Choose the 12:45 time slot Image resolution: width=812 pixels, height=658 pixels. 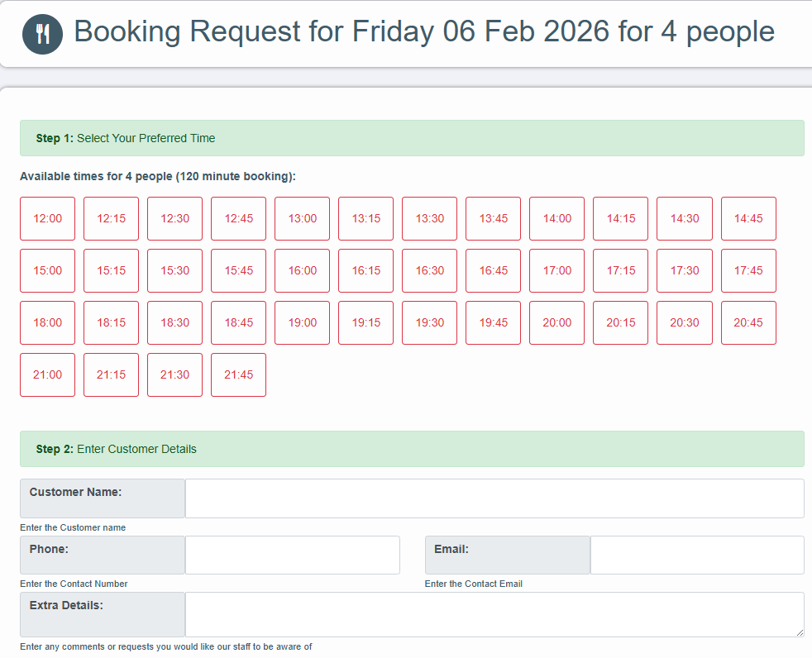[238, 219]
